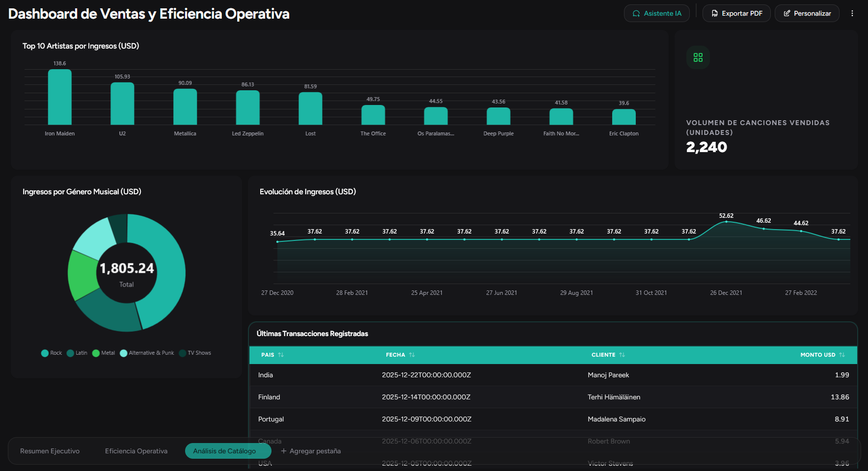This screenshot has height=471, width=868.
Task: Click the U2 bar in artists chart
Action: coord(122,104)
